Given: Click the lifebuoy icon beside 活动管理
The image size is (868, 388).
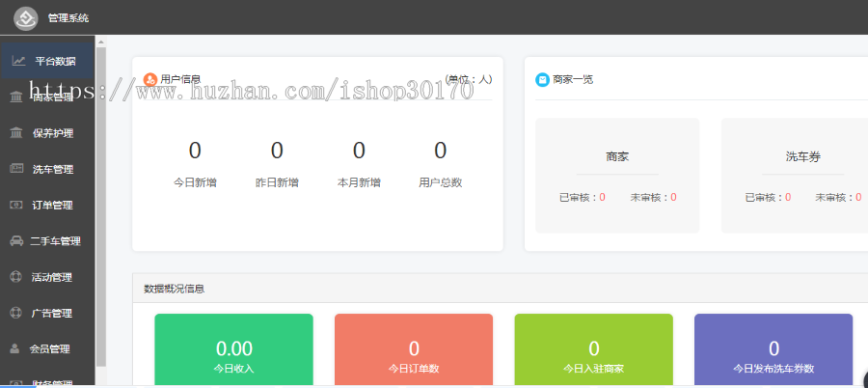Looking at the screenshot, I should (x=16, y=277).
